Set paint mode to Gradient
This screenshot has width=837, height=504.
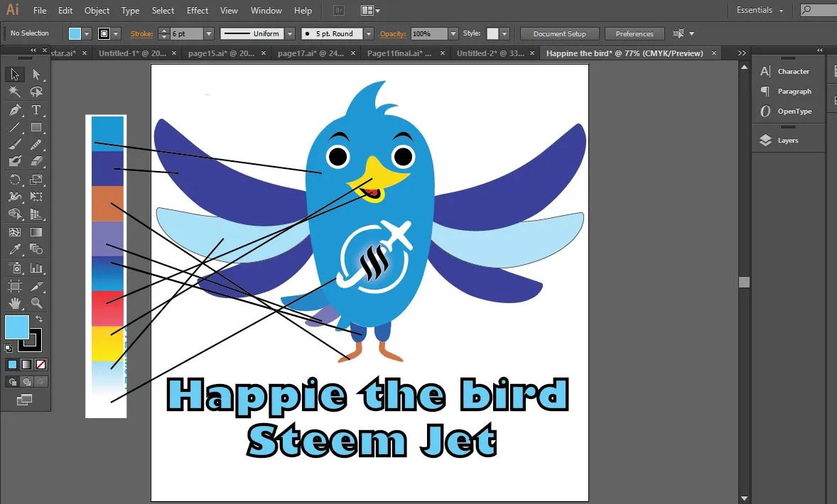tap(26, 365)
